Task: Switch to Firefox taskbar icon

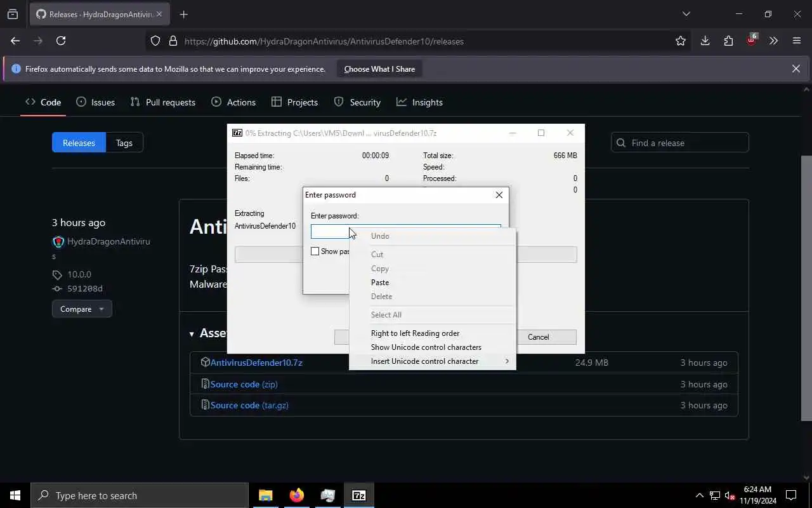Action: (x=297, y=495)
